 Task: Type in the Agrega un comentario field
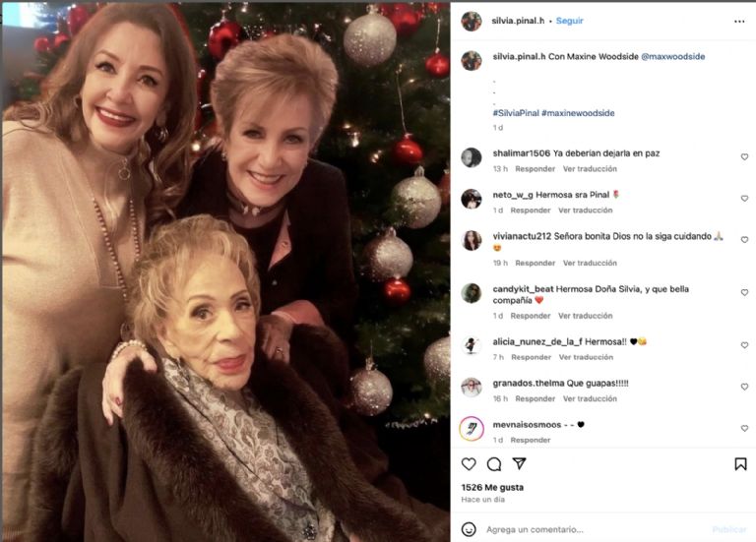click(591, 529)
